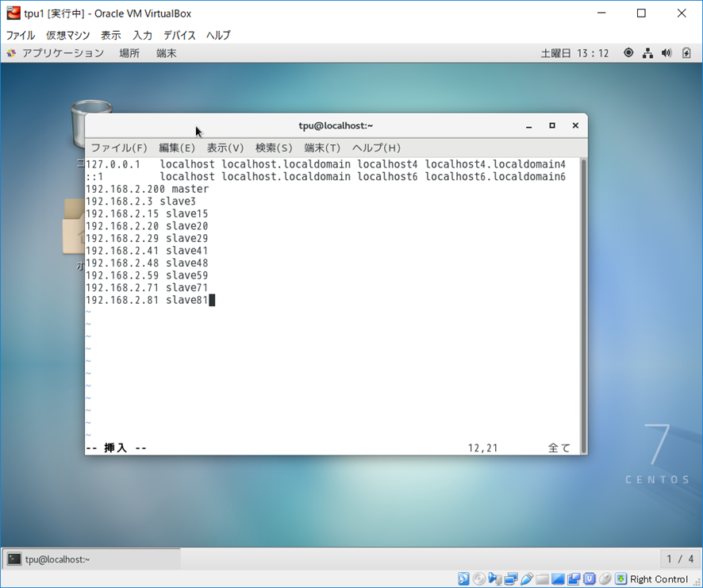703x588 pixels.
Task: Click the audio status icon in VirtualBox bar
Action: [495, 579]
